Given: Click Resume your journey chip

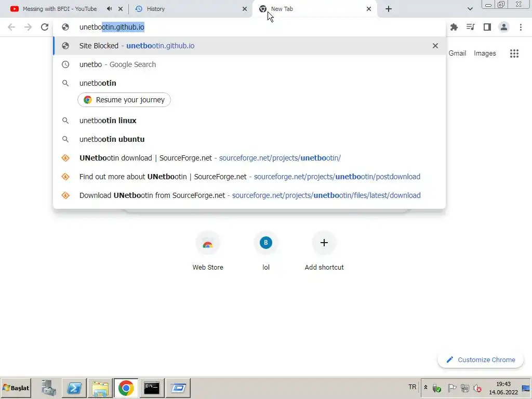Looking at the screenshot, I should point(124,100).
